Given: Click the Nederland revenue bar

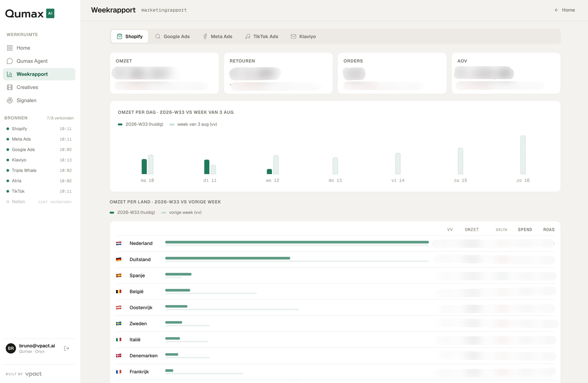Looking at the screenshot, I should 297,242.
